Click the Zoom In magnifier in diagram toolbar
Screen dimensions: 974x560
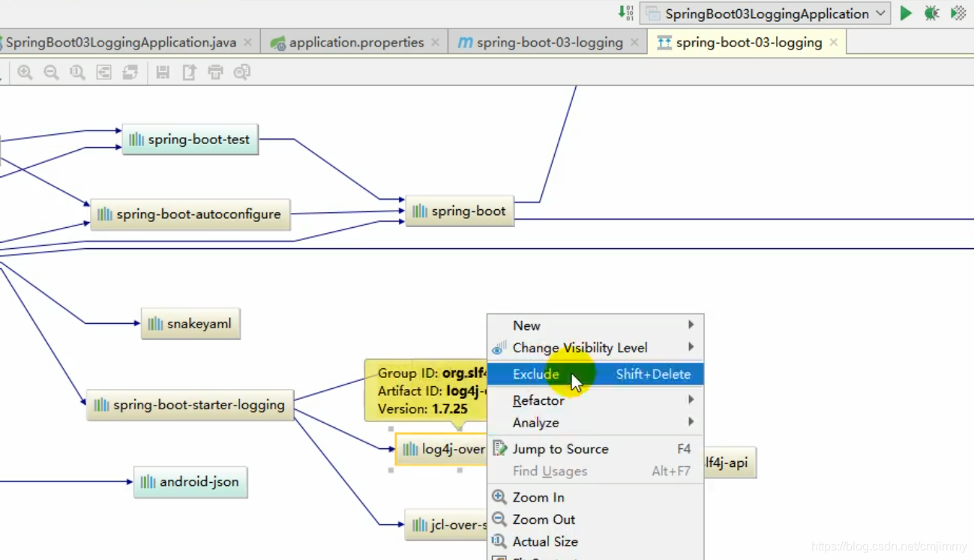pos(25,73)
